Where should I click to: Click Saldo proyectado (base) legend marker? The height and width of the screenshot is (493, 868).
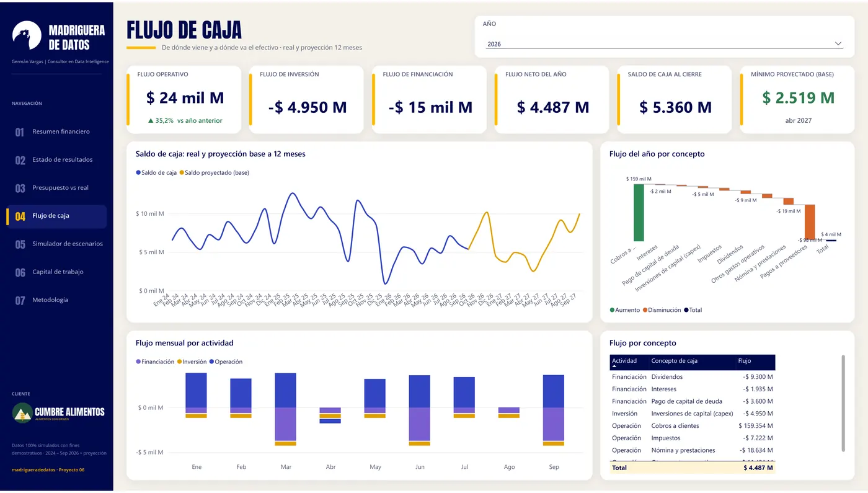click(x=182, y=172)
